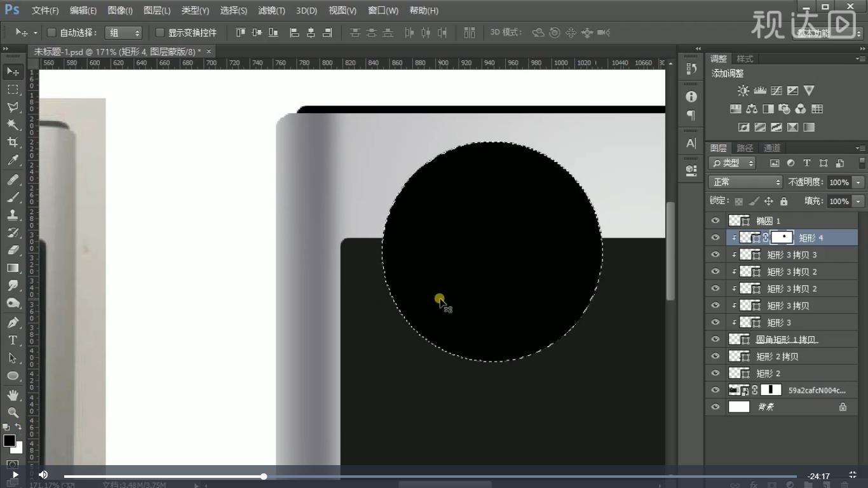
Task: Open the Info panel icon
Action: pyautogui.click(x=691, y=97)
